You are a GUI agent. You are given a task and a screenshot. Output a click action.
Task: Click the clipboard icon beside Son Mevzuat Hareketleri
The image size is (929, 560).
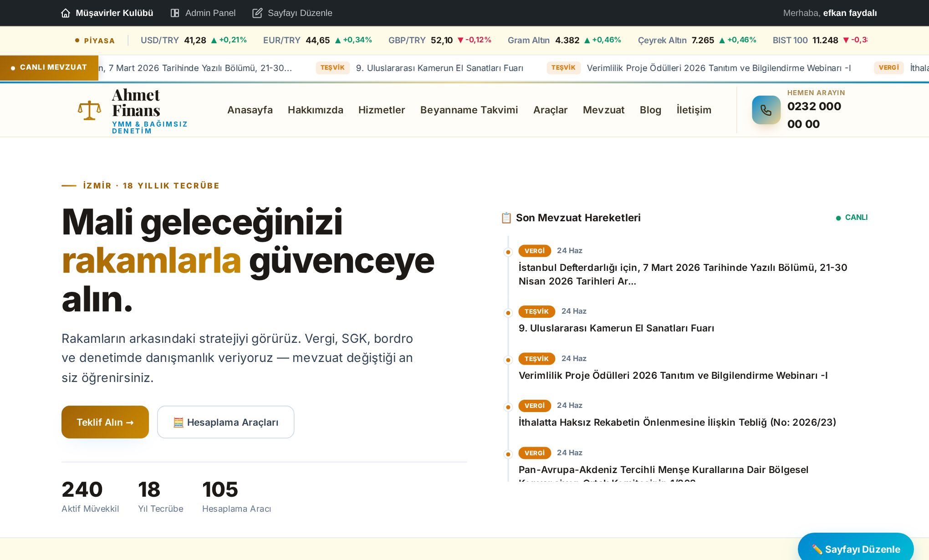506,218
